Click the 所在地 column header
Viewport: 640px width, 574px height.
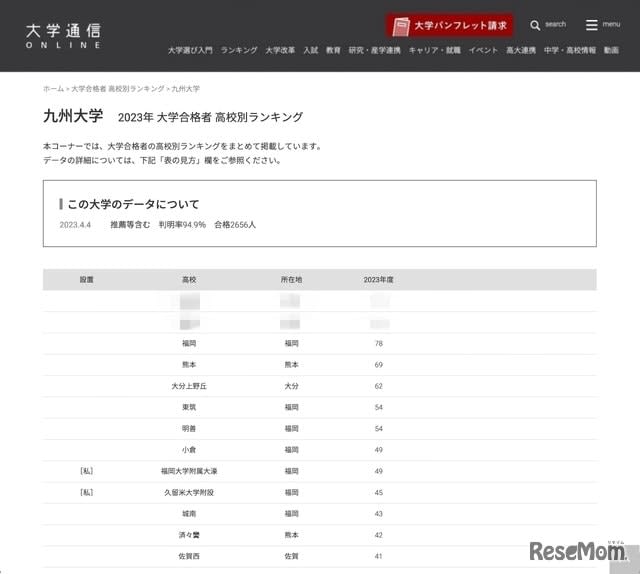pos(291,280)
